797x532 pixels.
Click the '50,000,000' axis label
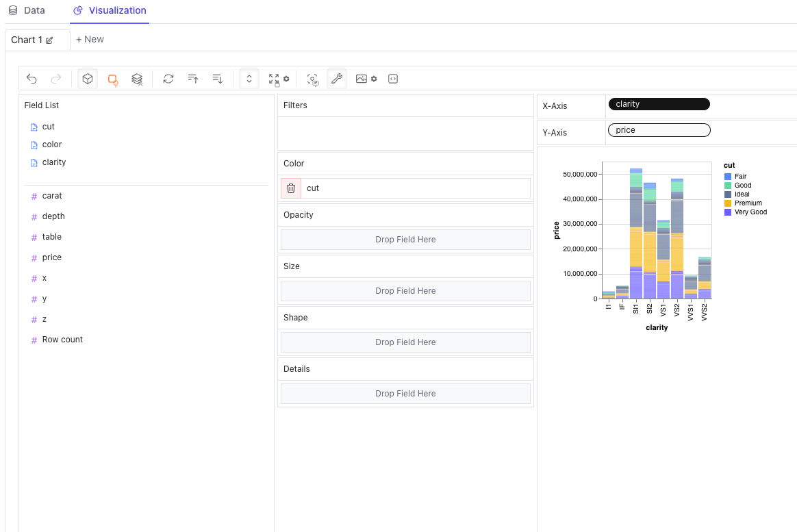click(x=580, y=175)
